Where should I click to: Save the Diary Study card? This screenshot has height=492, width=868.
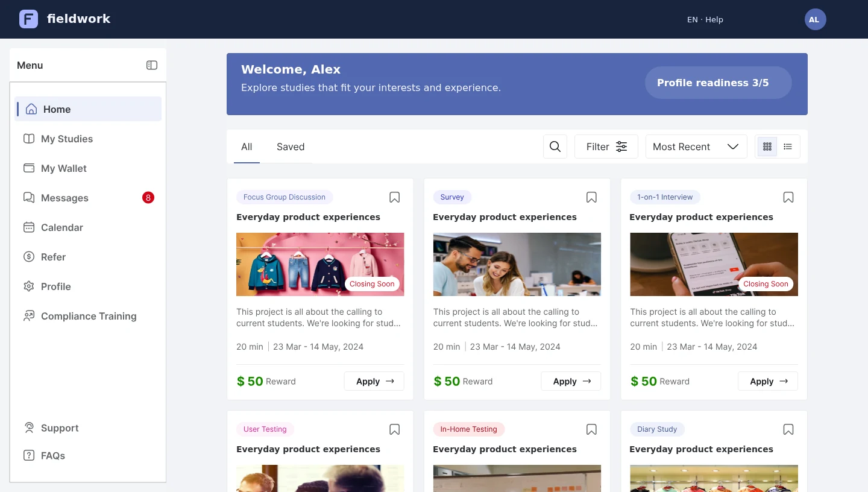coord(788,429)
